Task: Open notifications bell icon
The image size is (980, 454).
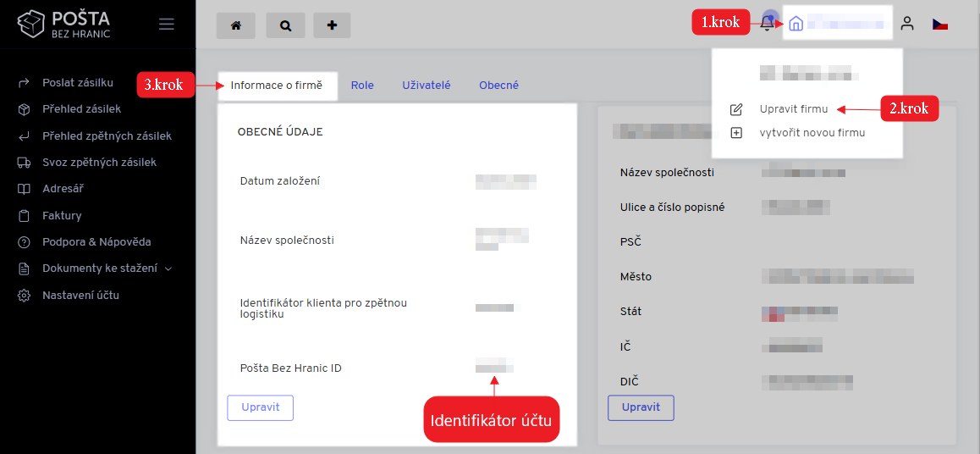Action: [x=768, y=23]
